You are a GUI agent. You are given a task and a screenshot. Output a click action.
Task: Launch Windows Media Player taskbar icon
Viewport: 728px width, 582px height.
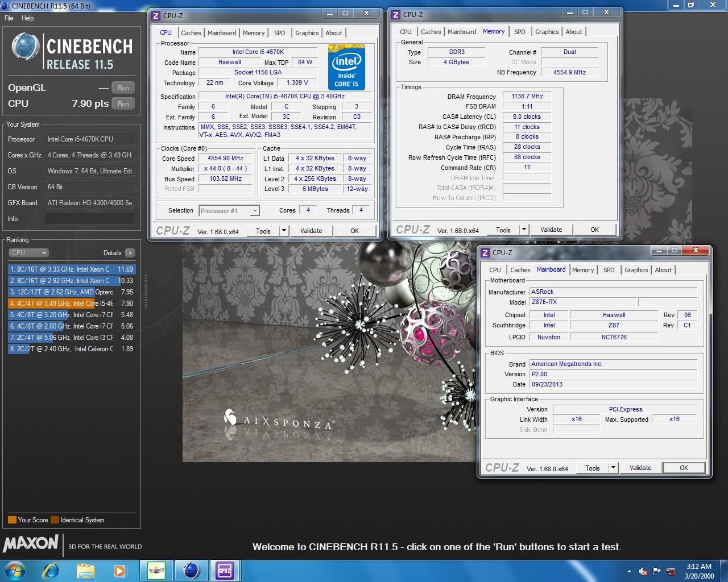click(x=119, y=571)
